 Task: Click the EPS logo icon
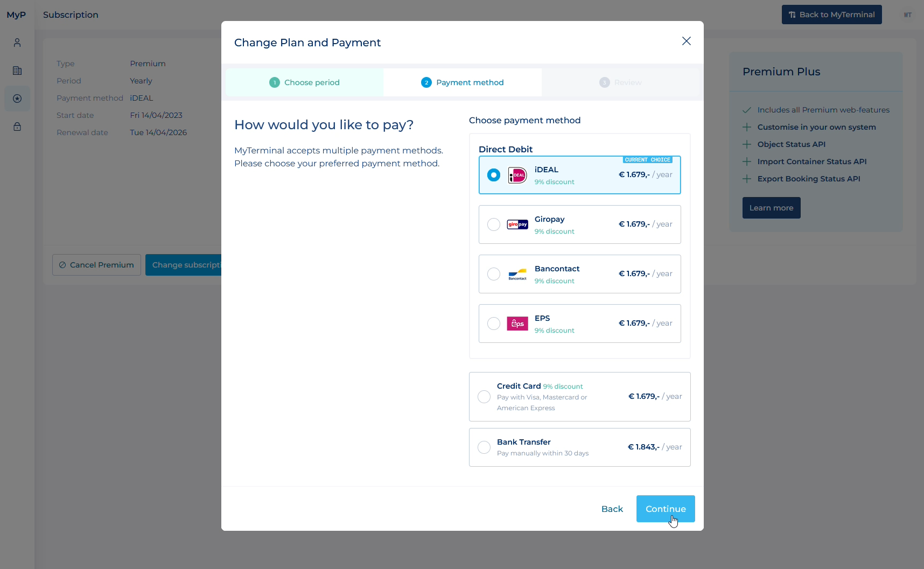[x=517, y=324]
